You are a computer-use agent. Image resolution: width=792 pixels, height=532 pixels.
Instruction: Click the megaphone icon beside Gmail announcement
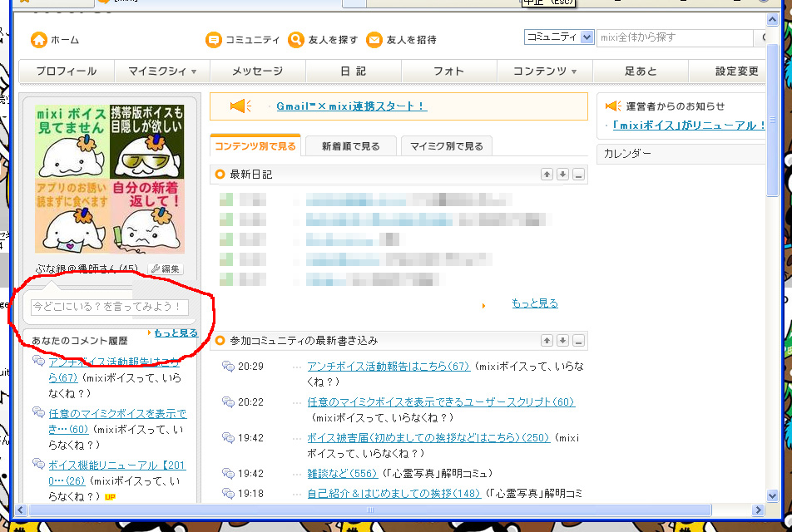[x=240, y=106]
